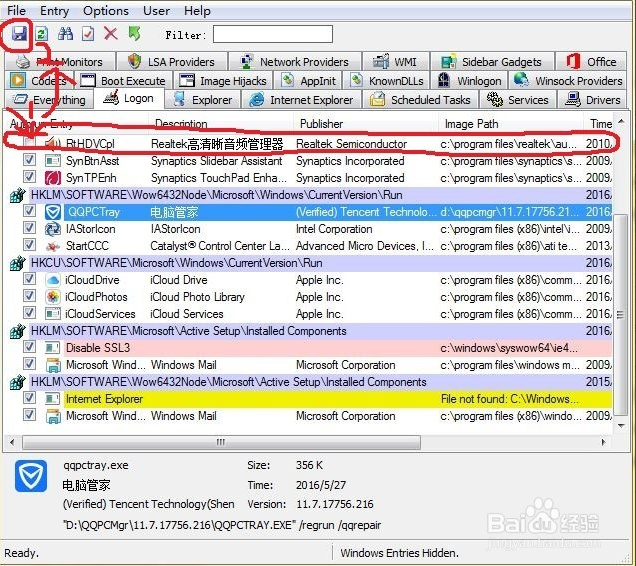The image size is (636, 566).
Task: Click registry icon beside HKCU Run key
Action: 17,263
